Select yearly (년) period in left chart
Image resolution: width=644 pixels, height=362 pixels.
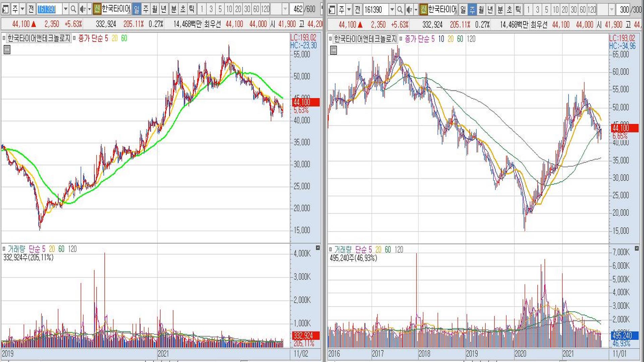point(164,9)
